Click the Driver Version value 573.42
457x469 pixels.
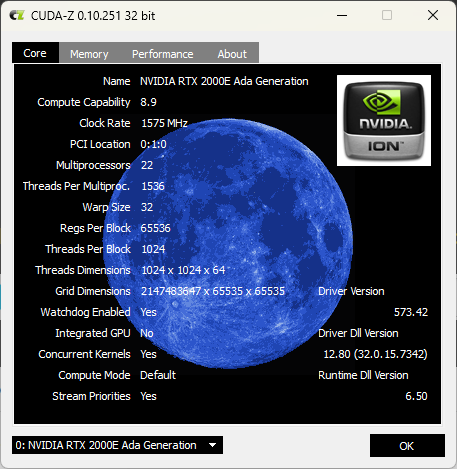411,312
